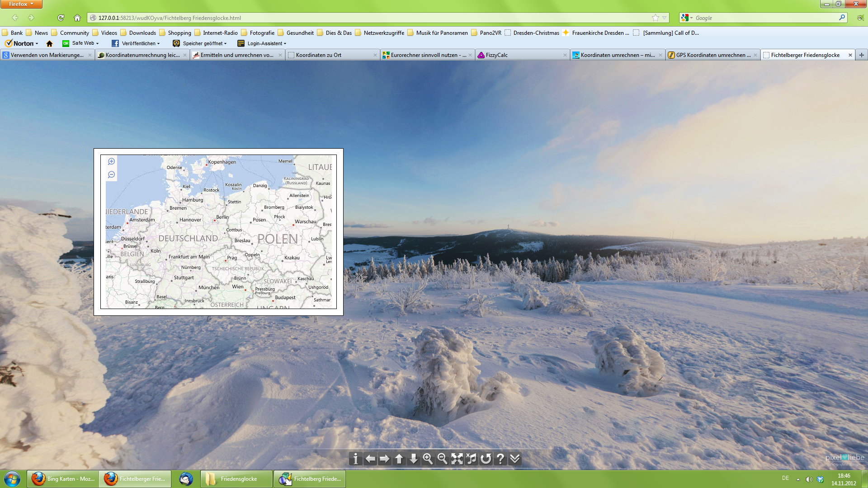Image resolution: width=868 pixels, height=488 pixels.
Task: Pan the panorama up with the arrow
Action: click(x=399, y=459)
